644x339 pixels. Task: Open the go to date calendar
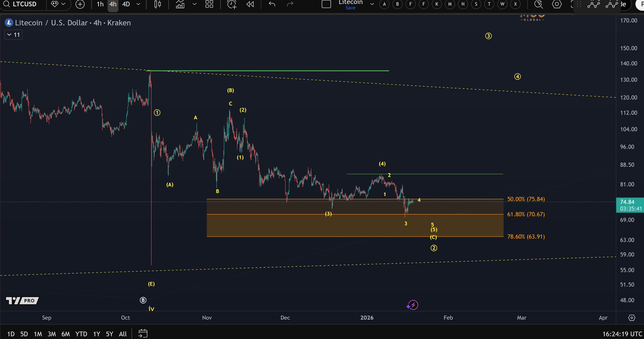tap(143, 333)
